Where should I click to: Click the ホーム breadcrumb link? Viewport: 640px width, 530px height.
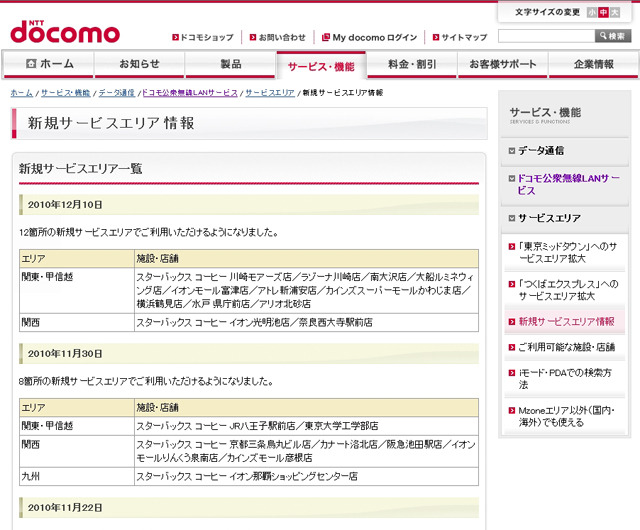pyautogui.click(x=22, y=93)
